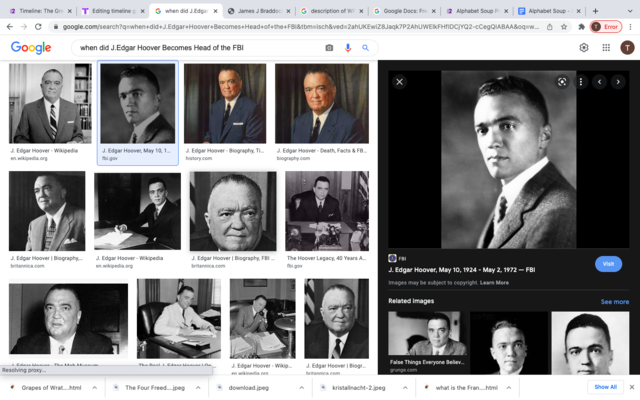Switch to the 'Timeline: The Gr' tab

[x=39, y=11]
